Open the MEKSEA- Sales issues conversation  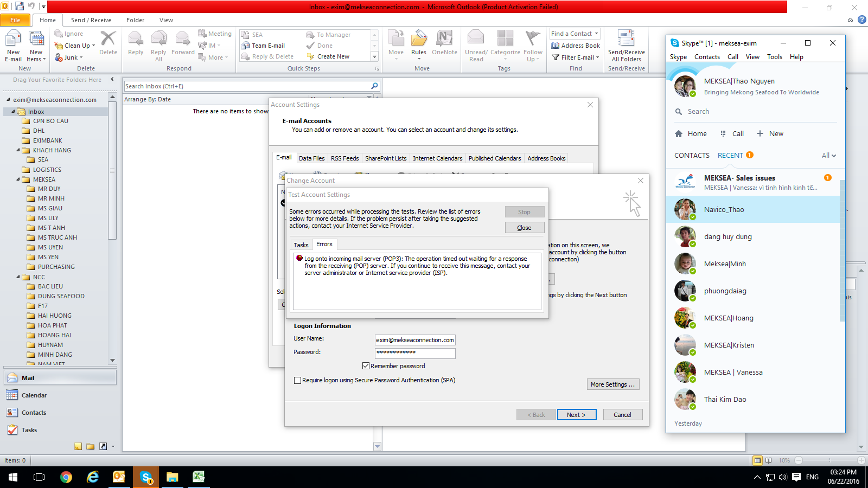(x=753, y=182)
